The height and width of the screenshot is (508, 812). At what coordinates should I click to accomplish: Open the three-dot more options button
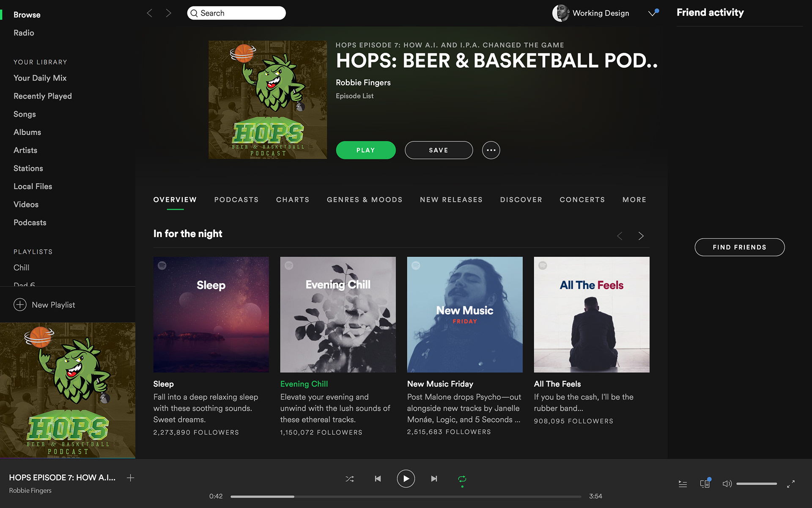point(491,150)
